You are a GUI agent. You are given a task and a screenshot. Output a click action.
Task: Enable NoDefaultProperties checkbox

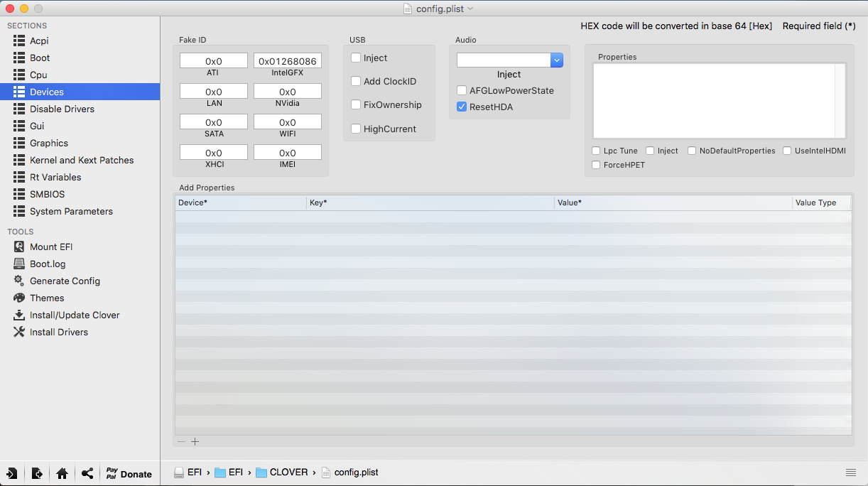coord(692,151)
